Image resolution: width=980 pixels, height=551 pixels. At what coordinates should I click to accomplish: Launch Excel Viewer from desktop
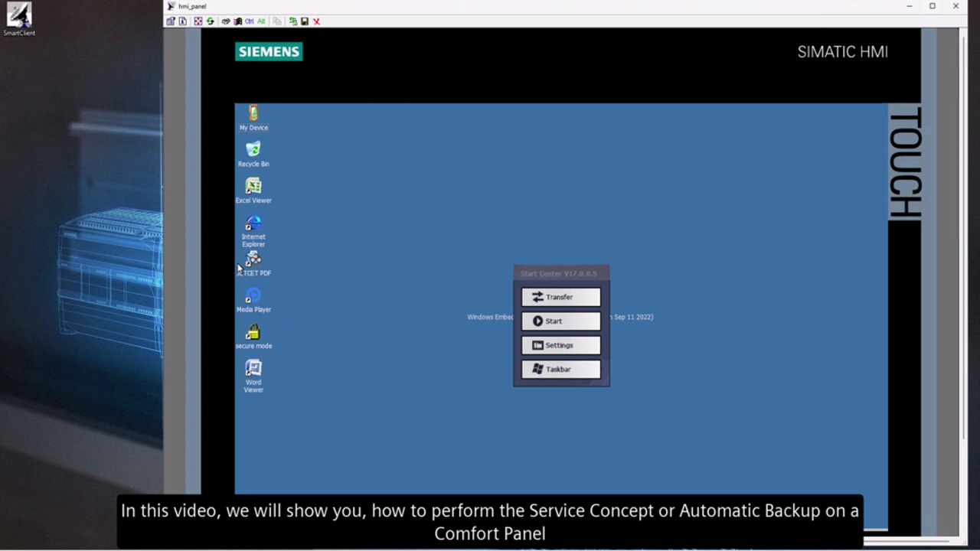(x=253, y=187)
